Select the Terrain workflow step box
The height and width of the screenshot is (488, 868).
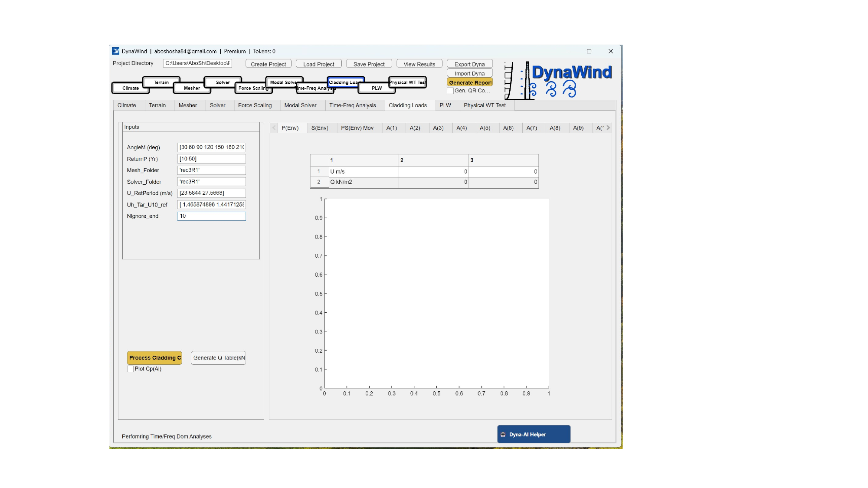click(x=161, y=82)
